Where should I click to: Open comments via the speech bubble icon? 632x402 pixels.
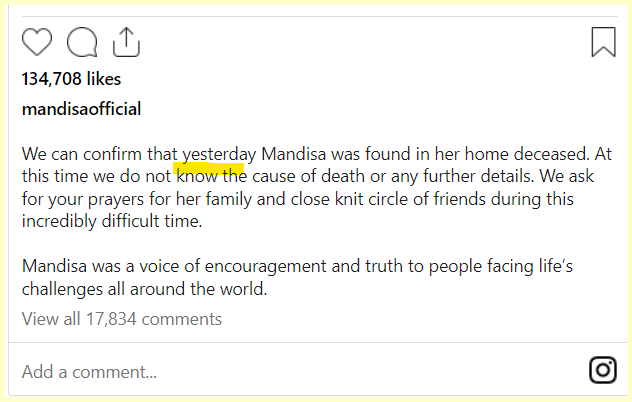point(82,42)
